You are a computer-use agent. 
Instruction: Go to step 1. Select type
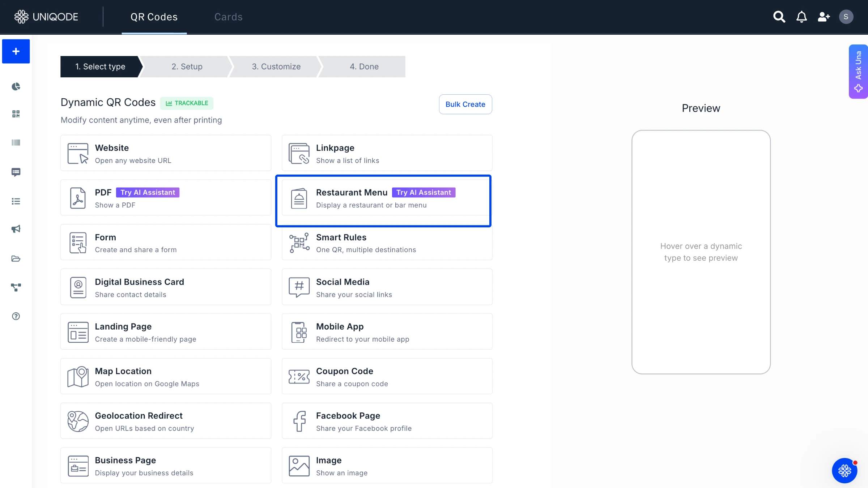pyautogui.click(x=100, y=67)
